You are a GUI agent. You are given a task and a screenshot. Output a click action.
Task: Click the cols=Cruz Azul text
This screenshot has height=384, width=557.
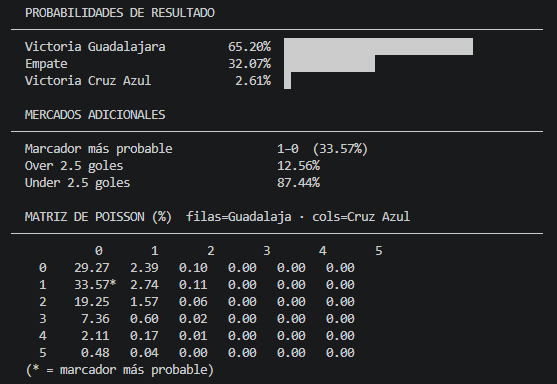click(x=361, y=217)
